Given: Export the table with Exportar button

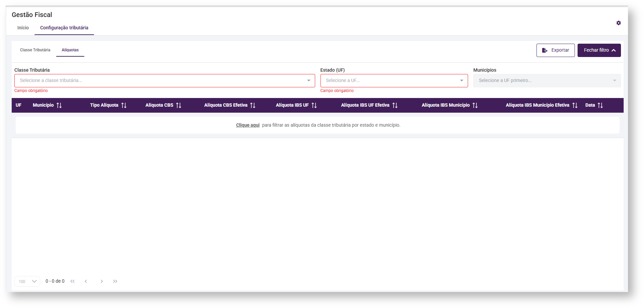Looking at the screenshot, I should [x=556, y=50].
